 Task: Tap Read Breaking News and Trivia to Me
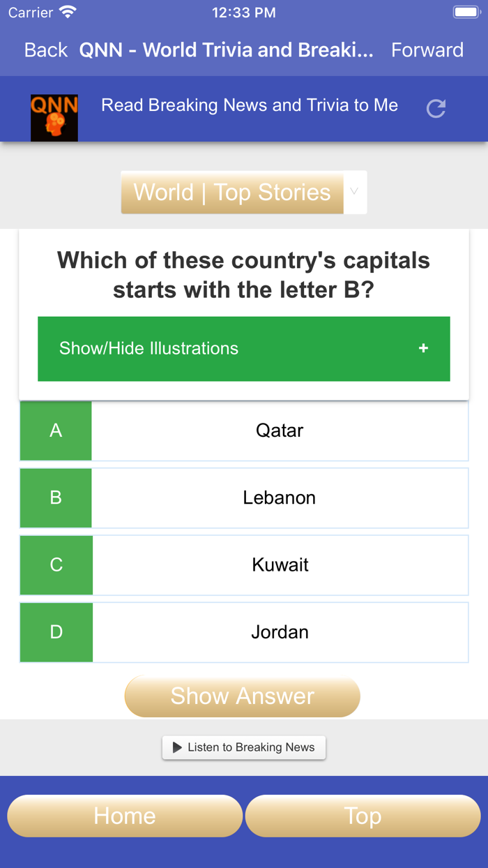[250, 105]
